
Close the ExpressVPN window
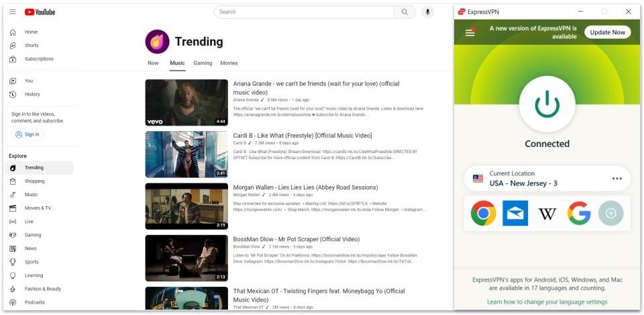coord(629,12)
